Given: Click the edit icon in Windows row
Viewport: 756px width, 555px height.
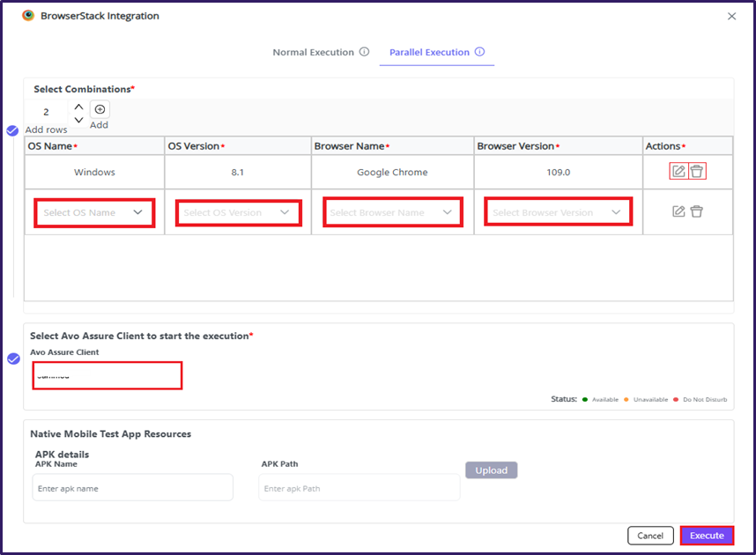Looking at the screenshot, I should click(678, 171).
